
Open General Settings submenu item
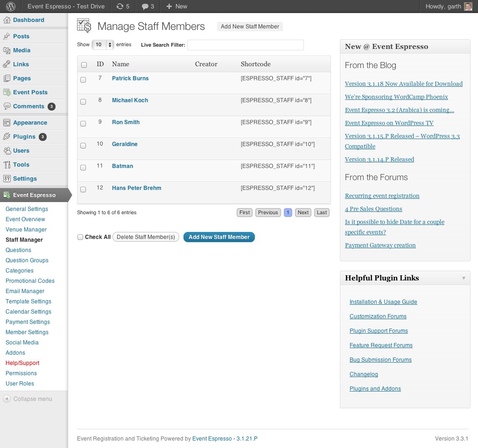coord(27,209)
